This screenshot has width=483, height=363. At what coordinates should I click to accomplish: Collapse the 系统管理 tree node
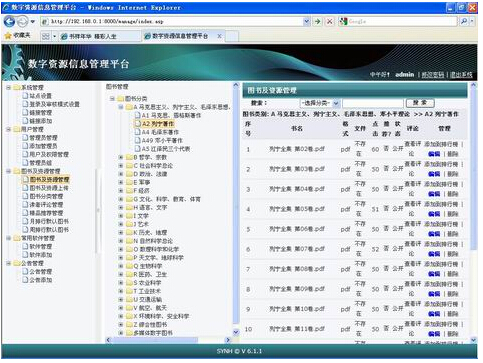(9, 88)
